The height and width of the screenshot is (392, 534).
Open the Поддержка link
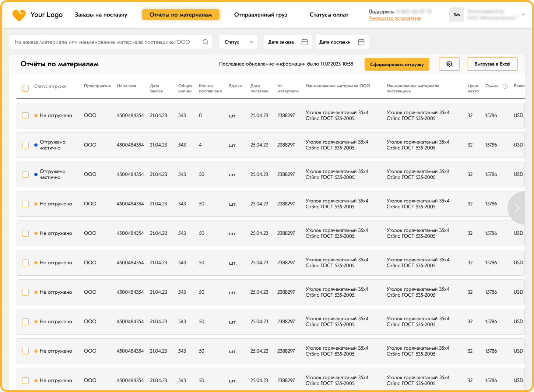point(382,12)
